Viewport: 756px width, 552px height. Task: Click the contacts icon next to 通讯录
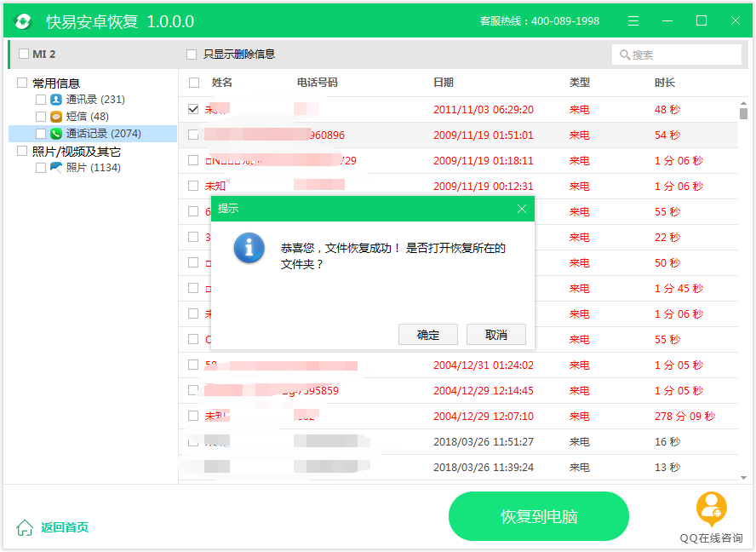click(x=56, y=100)
